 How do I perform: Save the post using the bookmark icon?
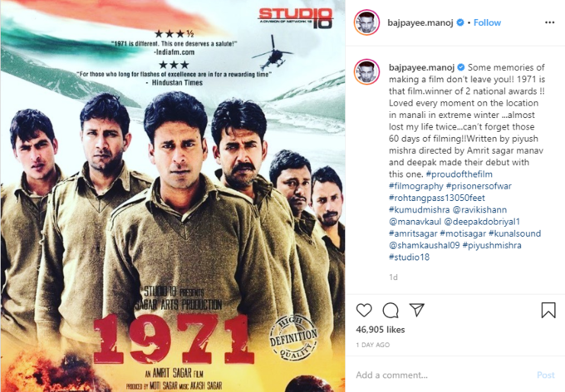548,311
